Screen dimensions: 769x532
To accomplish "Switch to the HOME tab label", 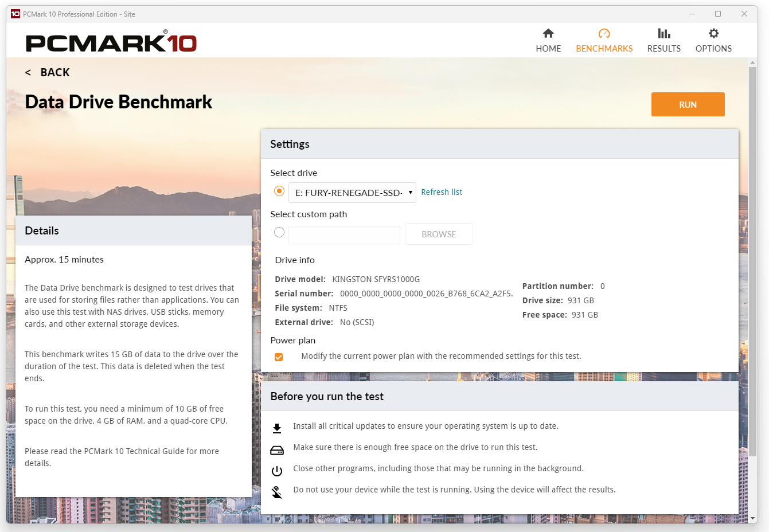I will [548, 49].
